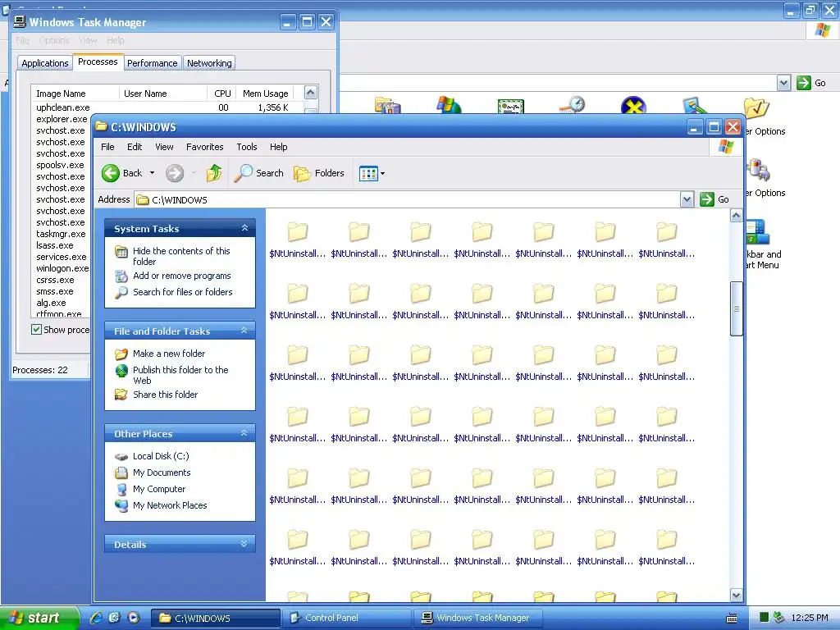This screenshot has height=630, width=840.
Task: Open the View menu in C:\WINDOWS
Action: tap(164, 147)
